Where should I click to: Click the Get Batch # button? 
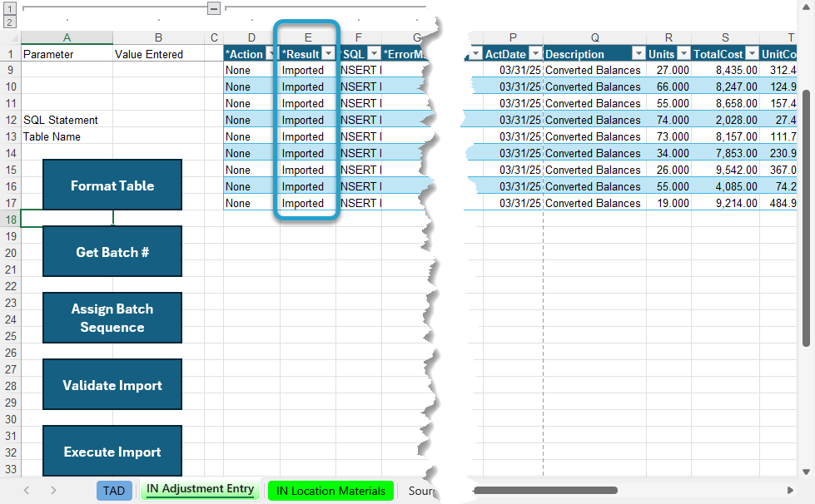[112, 252]
